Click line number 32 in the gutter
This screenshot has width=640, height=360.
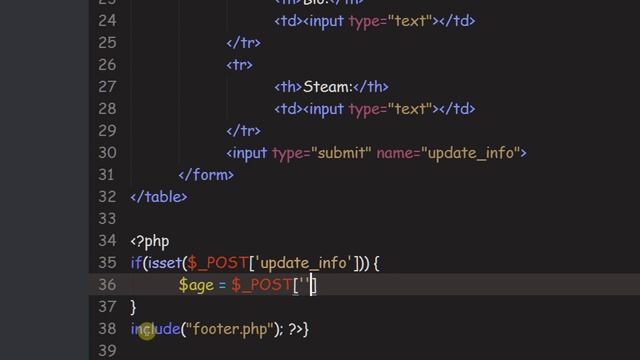(107, 197)
